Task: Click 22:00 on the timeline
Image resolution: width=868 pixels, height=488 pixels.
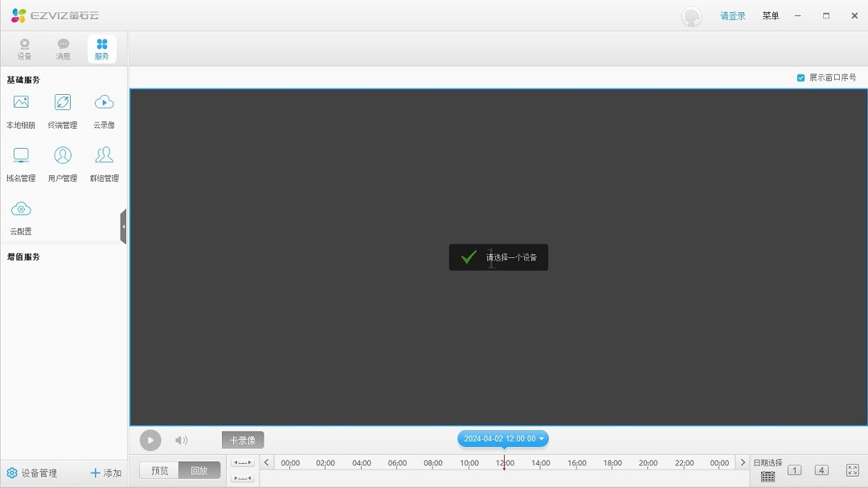Action: click(684, 463)
